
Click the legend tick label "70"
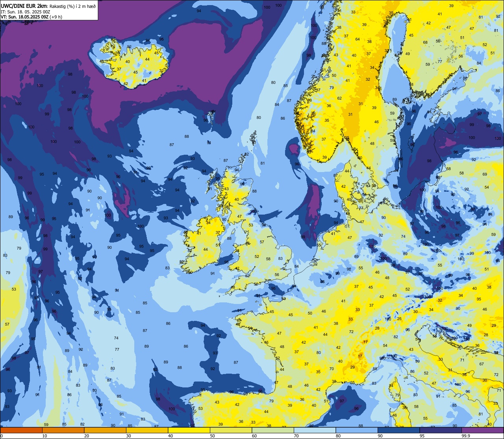pos(296,436)
